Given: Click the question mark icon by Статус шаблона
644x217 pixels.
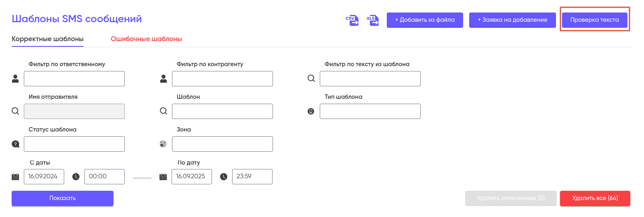Looking at the screenshot, I should tap(15, 144).
